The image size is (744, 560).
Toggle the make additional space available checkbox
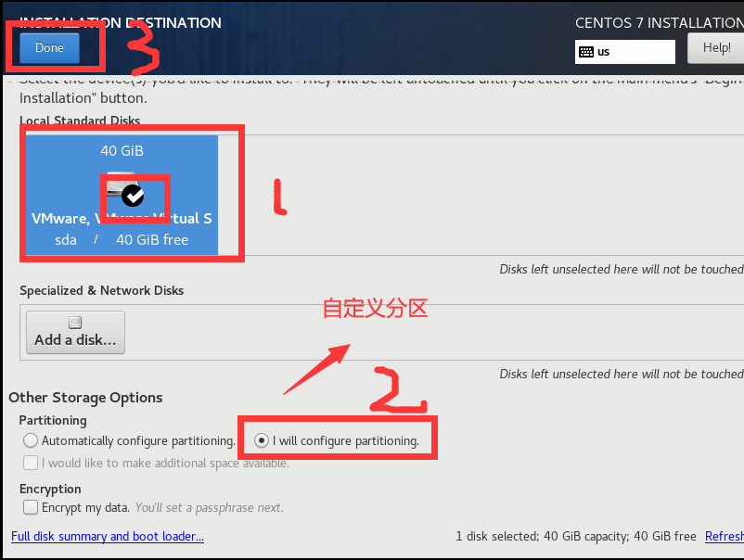pyautogui.click(x=31, y=463)
